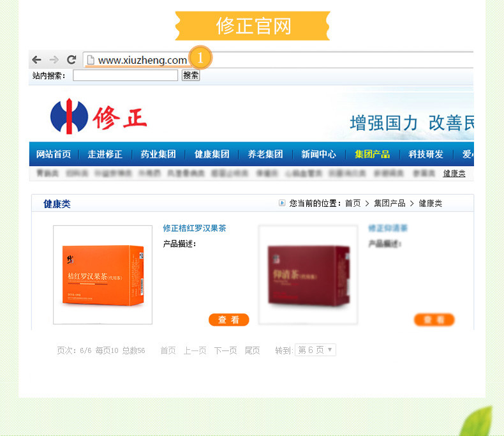Screen dimensions: 504x436
Task: Open the 药业集团 menu item
Action: 158,154
